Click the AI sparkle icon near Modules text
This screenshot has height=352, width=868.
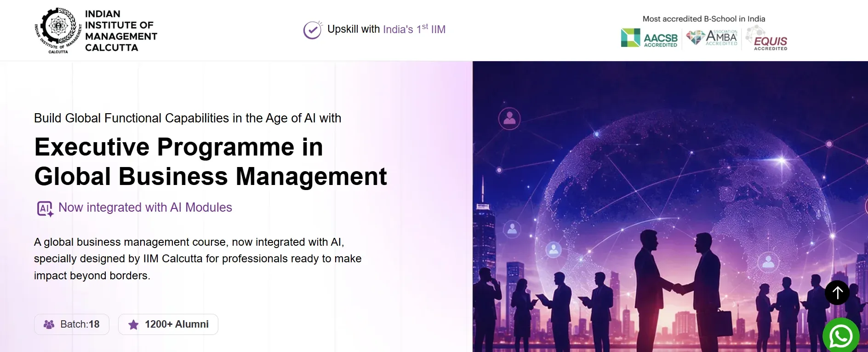click(45, 208)
